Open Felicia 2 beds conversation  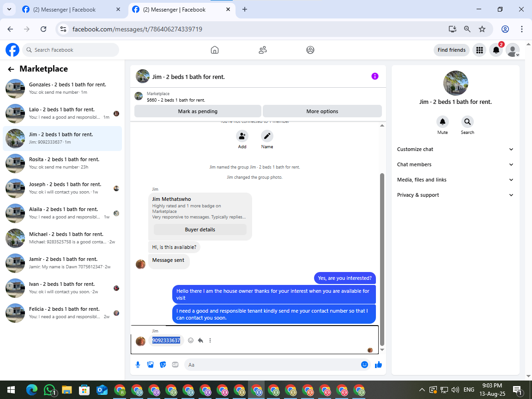tap(62, 313)
